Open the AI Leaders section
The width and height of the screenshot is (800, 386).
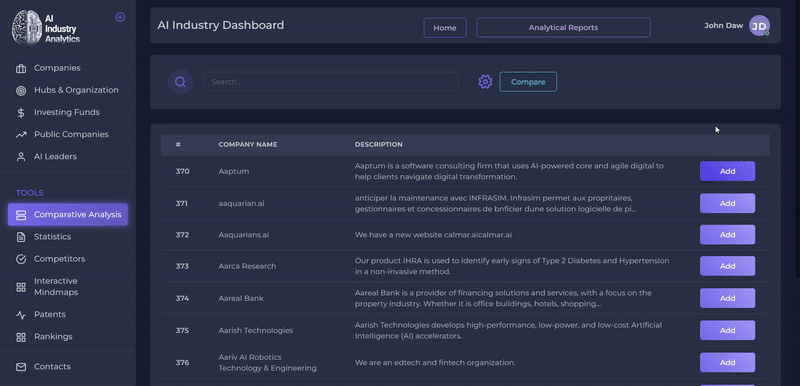tap(55, 157)
